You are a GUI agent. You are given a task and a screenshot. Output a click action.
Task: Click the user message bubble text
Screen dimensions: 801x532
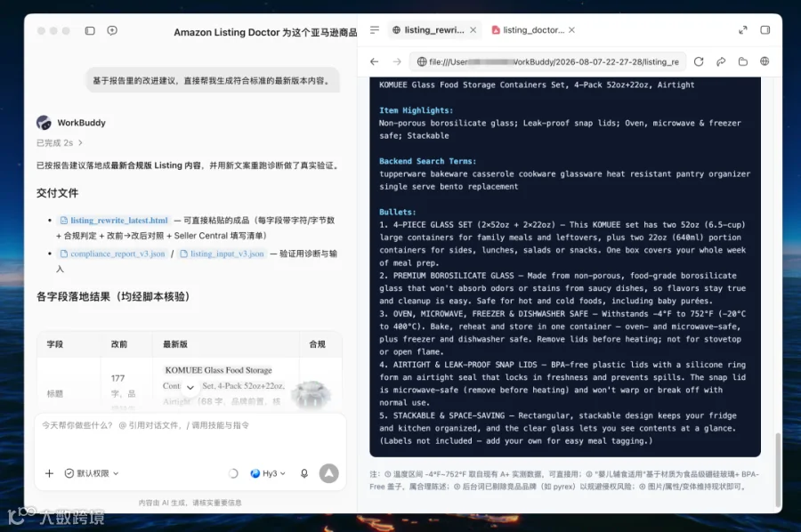pyautogui.click(x=213, y=81)
